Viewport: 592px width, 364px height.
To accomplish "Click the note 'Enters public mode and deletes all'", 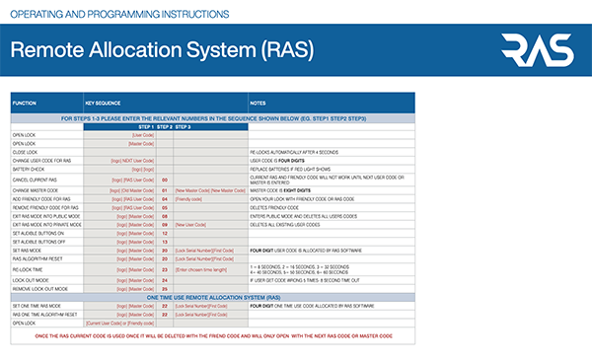I will pyautogui.click(x=304, y=217).
